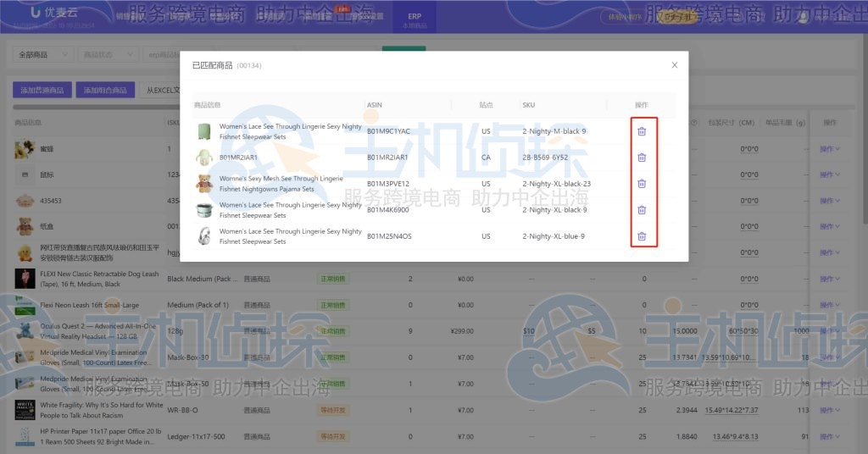Screen dimensions: 868x454
Task: Click the SKU column header in dialog
Action: click(x=529, y=105)
